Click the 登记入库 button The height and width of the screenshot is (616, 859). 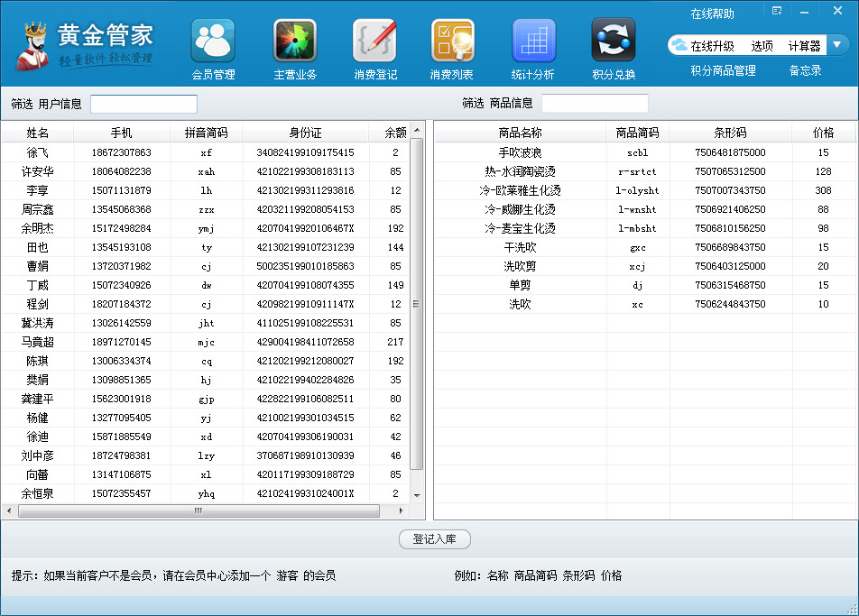[x=434, y=539]
